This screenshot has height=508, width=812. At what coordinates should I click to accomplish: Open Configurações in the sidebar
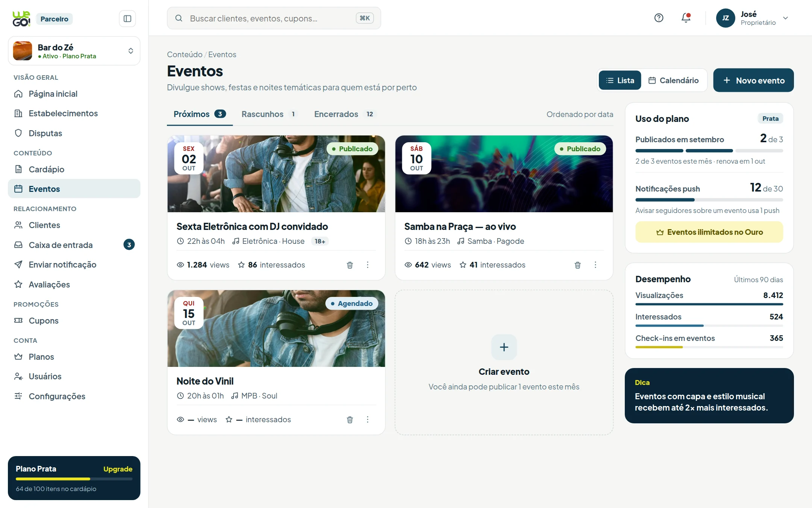[74, 396]
